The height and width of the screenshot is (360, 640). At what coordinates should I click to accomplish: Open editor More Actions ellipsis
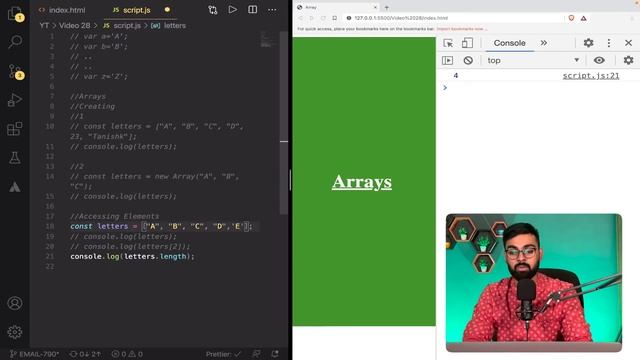pos(272,10)
